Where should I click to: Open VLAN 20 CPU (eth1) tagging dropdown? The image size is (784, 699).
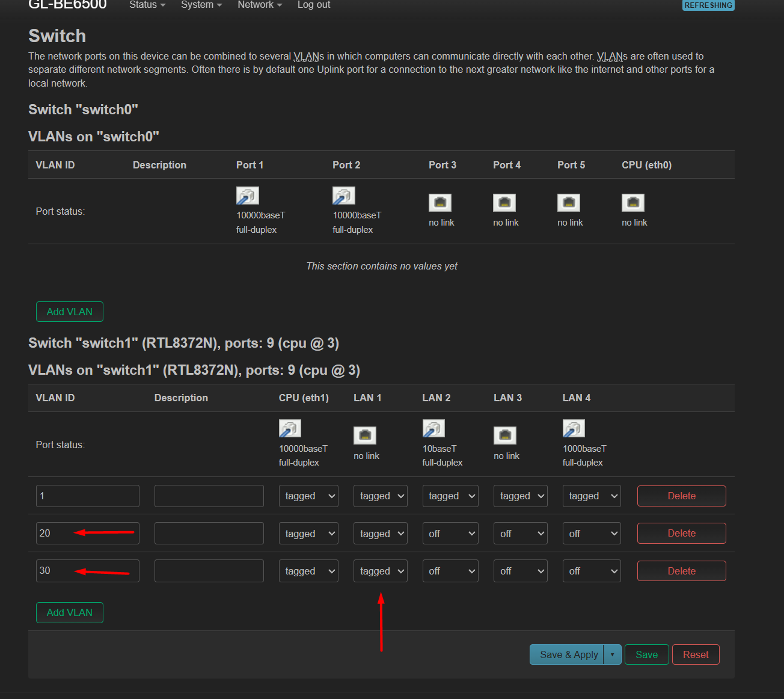tap(308, 534)
